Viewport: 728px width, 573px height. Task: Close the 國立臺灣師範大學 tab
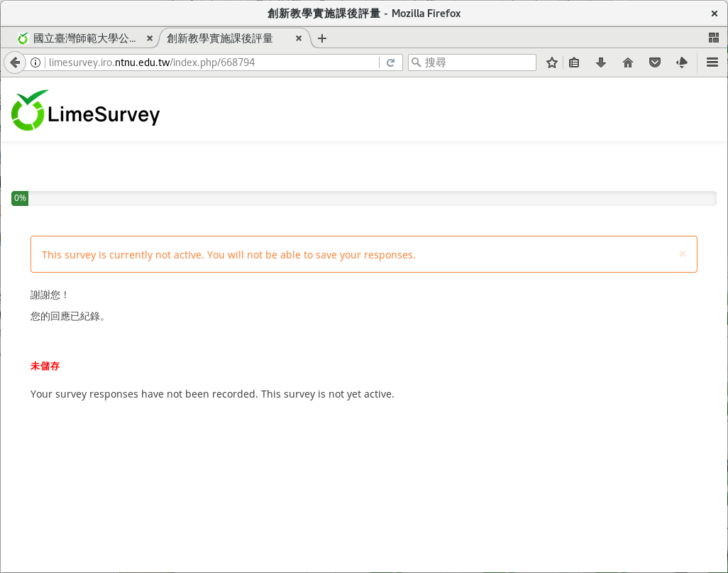(x=150, y=38)
